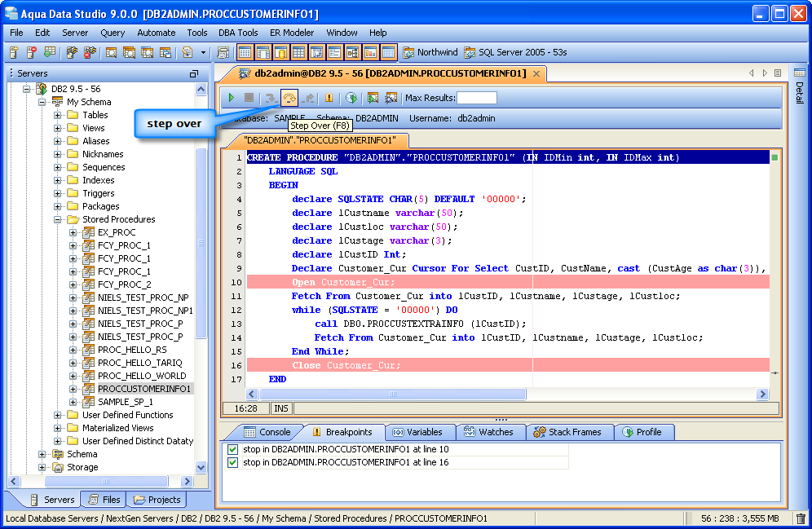Click the Northwind server shortcut
Viewport: 812px width, 529px height.
pyautogui.click(x=430, y=52)
